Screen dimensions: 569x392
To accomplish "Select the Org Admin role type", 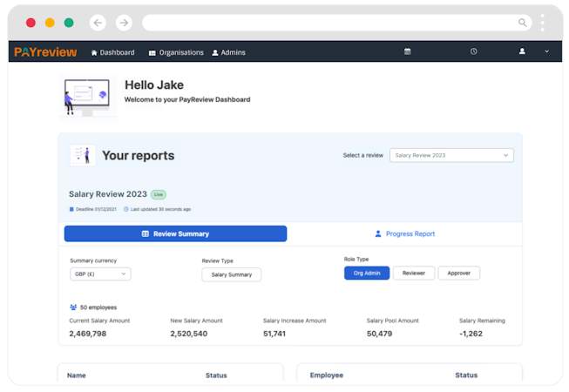I will [x=367, y=273].
